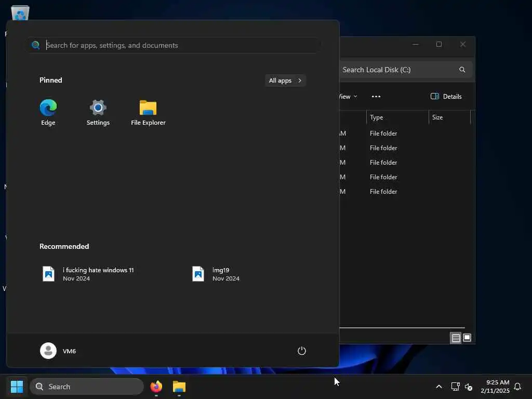Open the View dropdown in File Explorer
The image size is (532, 399).
(348, 97)
